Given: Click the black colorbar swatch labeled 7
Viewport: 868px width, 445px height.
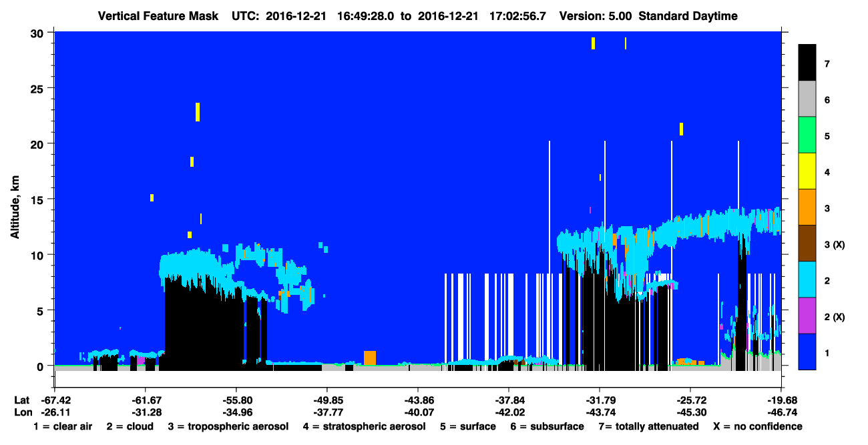Looking at the screenshot, I should (807, 63).
